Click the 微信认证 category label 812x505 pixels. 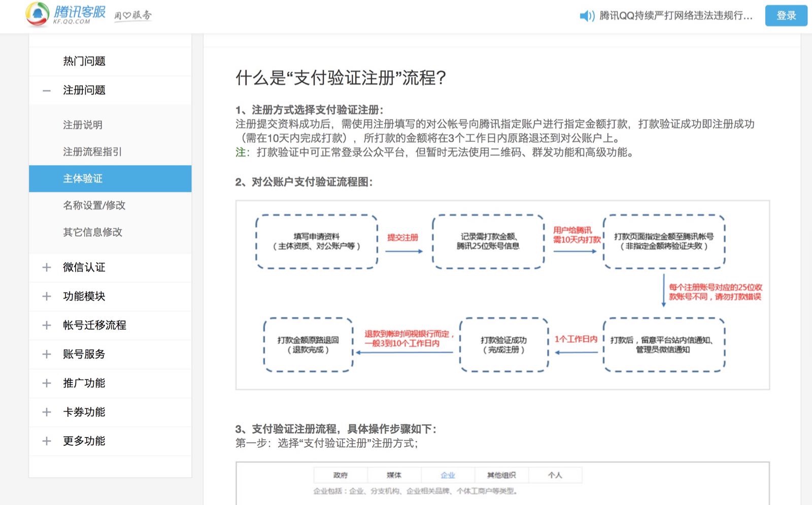pyautogui.click(x=84, y=267)
